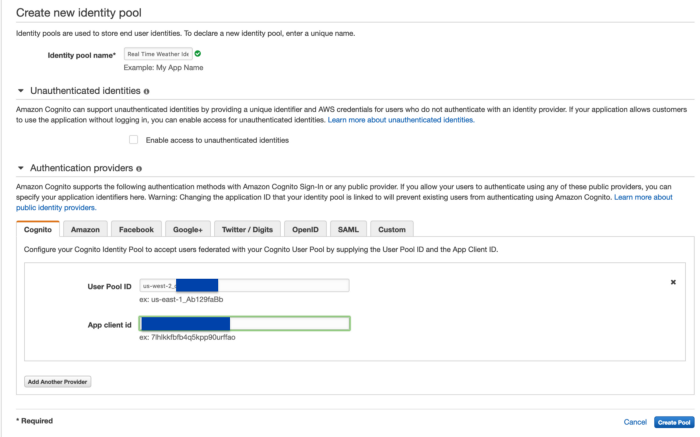
Task: Click the 'Identity pool name*' label
Action: pos(82,55)
